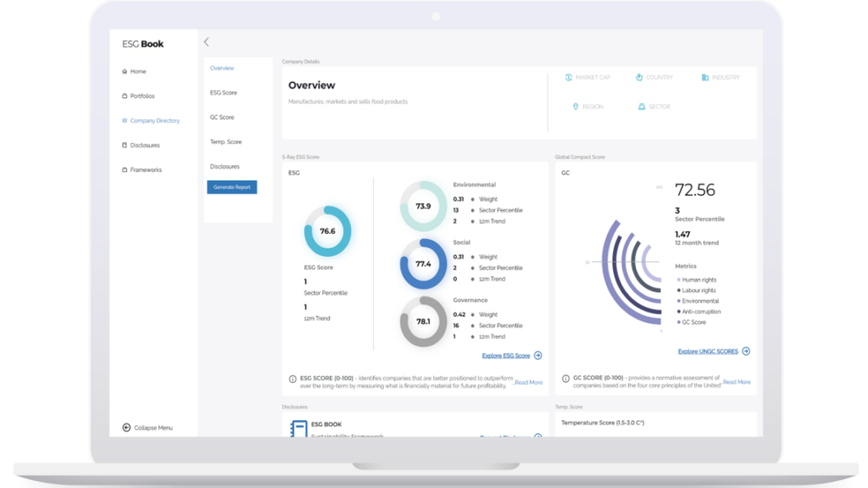
Task: Click the Industry icon
Action: click(x=705, y=77)
